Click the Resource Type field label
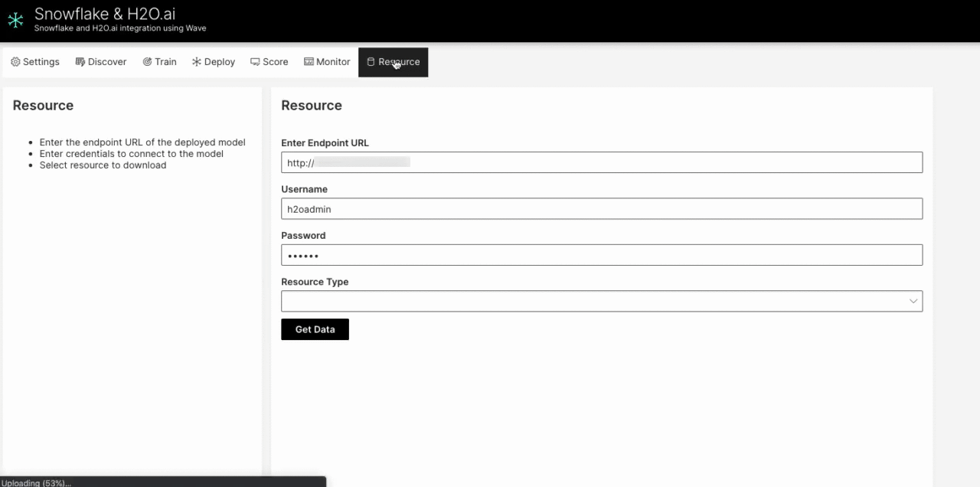 (315, 282)
